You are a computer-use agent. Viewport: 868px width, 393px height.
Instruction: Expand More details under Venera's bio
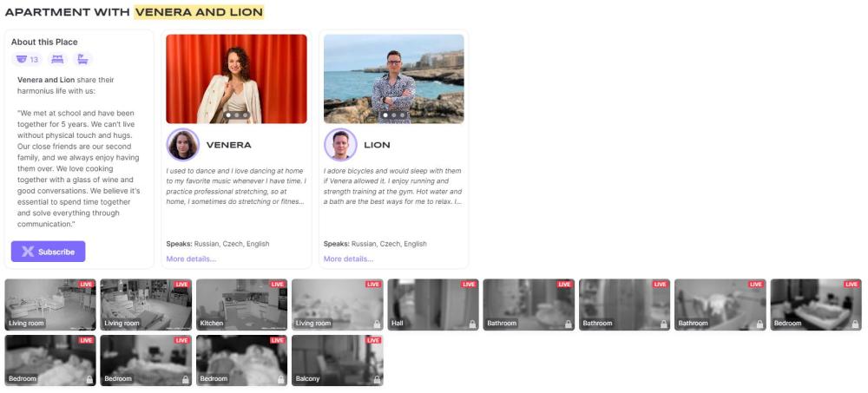(191, 259)
